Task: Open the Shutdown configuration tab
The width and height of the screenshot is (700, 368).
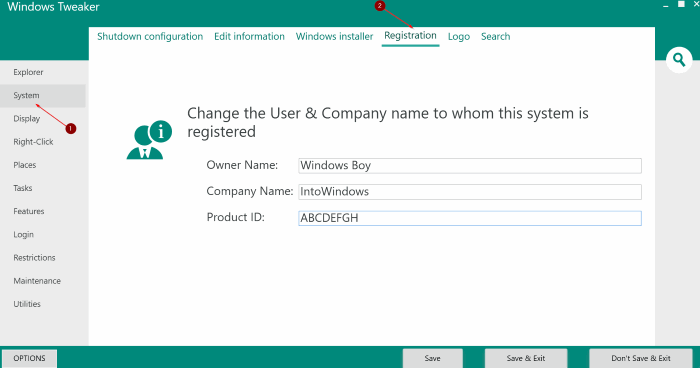Action: [x=150, y=37]
